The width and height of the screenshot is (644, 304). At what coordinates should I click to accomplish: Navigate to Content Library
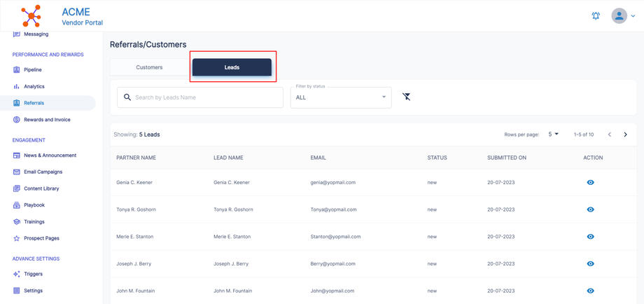tap(41, 188)
